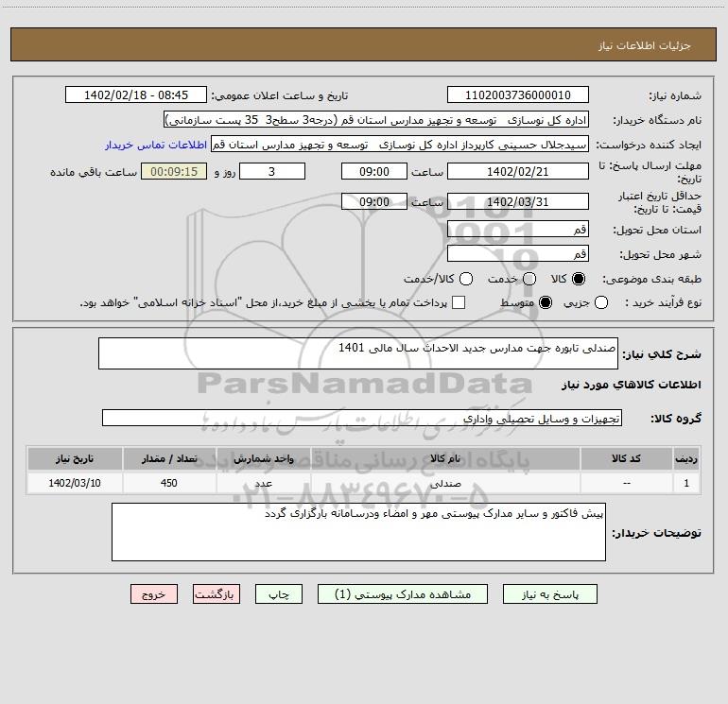The width and height of the screenshot is (728, 704).
Task: Click the ردیف column header
Action: point(686,459)
